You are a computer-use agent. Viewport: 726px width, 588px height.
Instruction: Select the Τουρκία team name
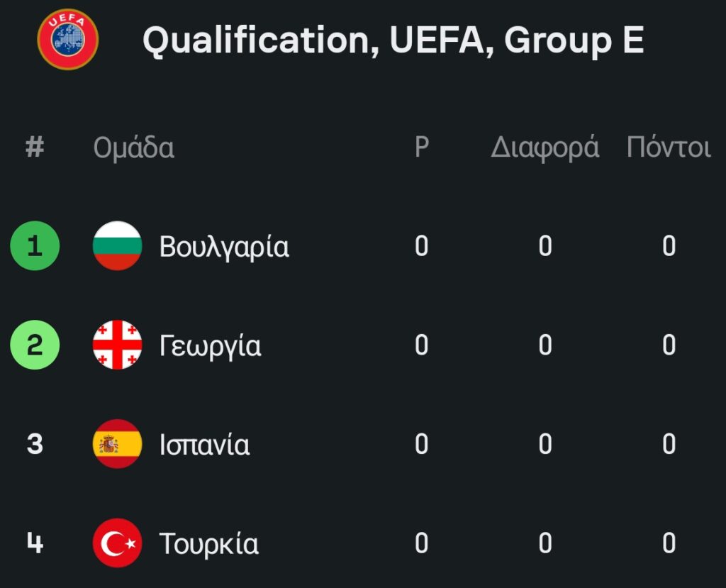click(209, 545)
